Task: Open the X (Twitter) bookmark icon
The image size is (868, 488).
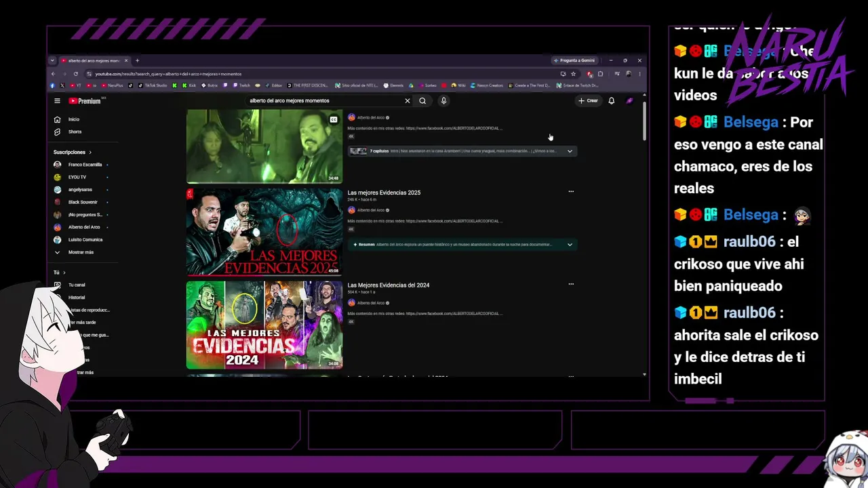Action: 62,85
